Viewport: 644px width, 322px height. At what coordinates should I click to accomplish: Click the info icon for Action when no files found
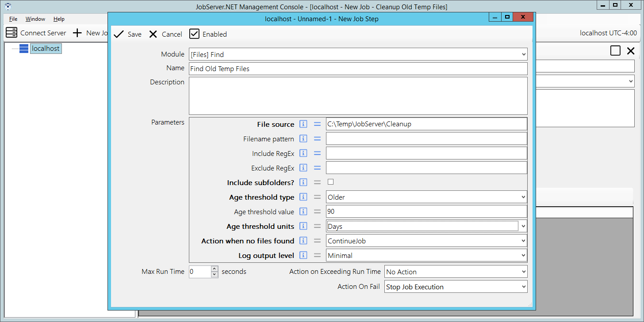click(303, 241)
